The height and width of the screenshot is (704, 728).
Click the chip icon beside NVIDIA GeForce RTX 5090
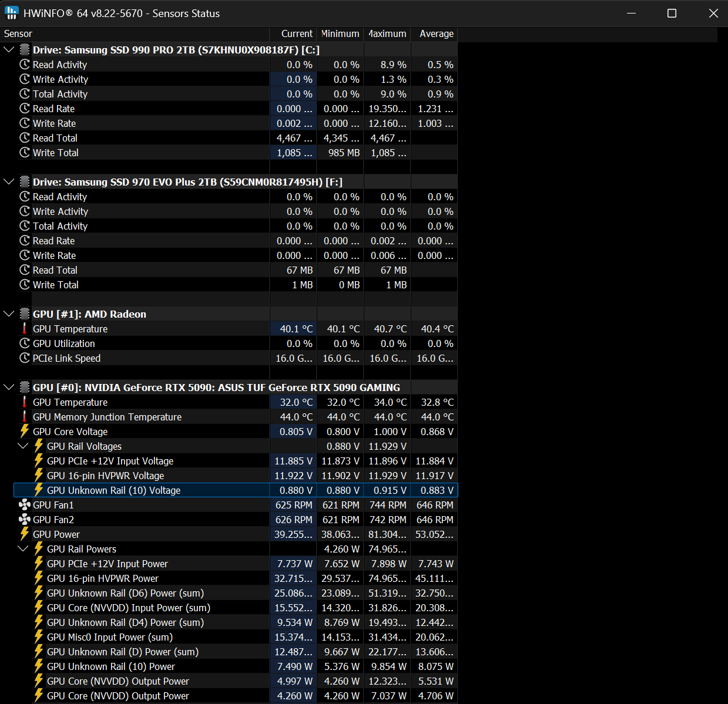click(25, 388)
